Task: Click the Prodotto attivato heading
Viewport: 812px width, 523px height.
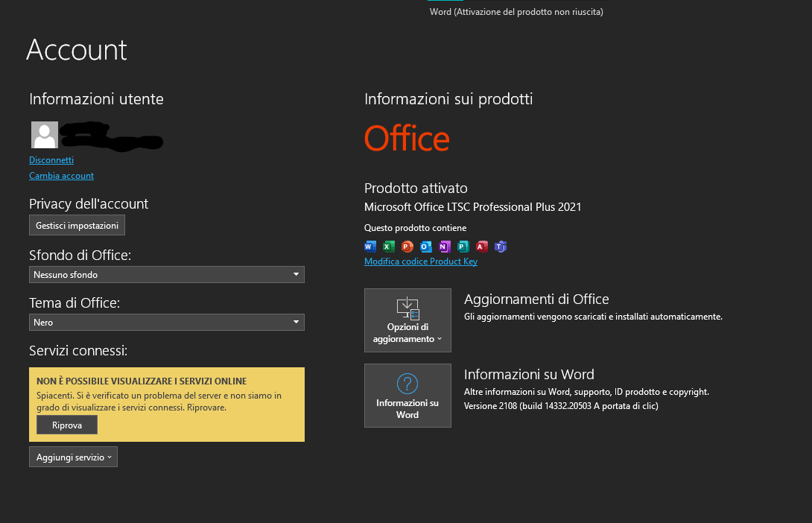Action: (416, 188)
